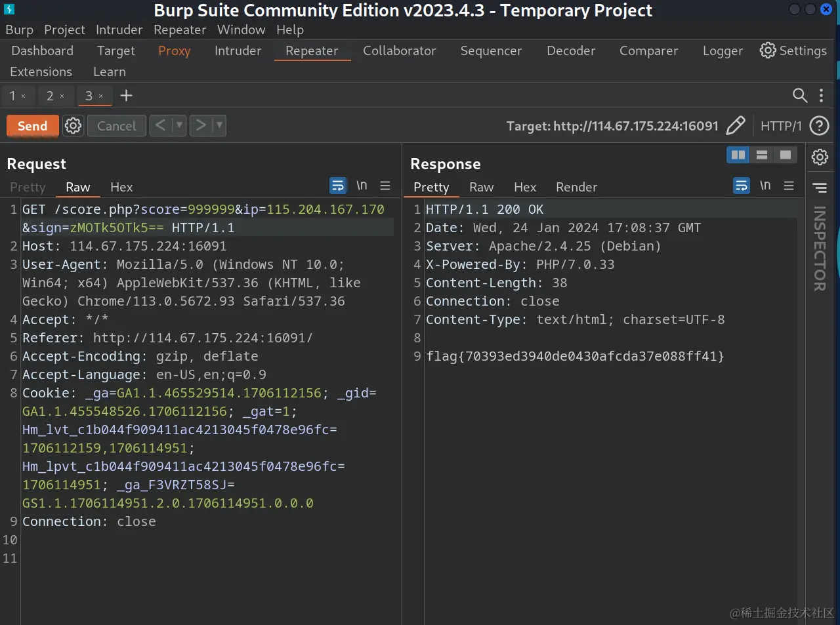Switch protocol via HTTP/1 label
Screen dimensions: 840x625
pos(781,126)
